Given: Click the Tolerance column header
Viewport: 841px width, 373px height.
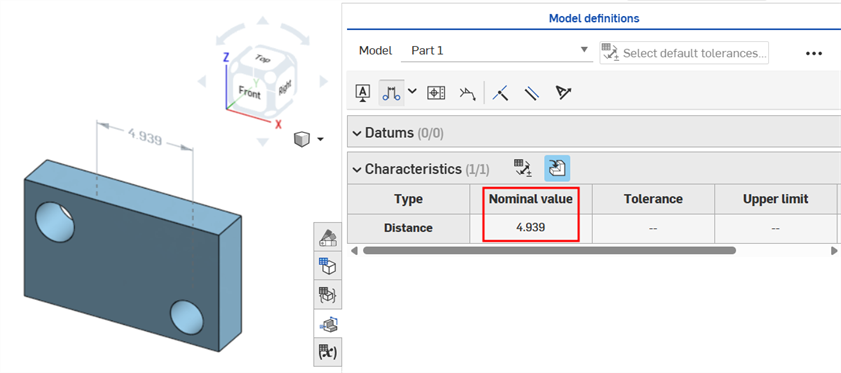Looking at the screenshot, I should point(653,199).
